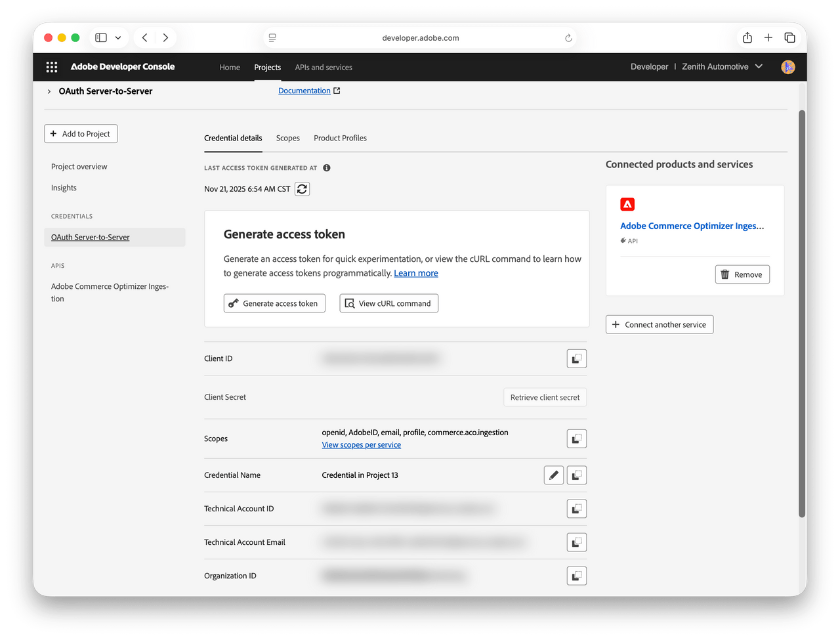Refresh the last access token timestamp
This screenshot has height=640, width=840.
tap(302, 188)
